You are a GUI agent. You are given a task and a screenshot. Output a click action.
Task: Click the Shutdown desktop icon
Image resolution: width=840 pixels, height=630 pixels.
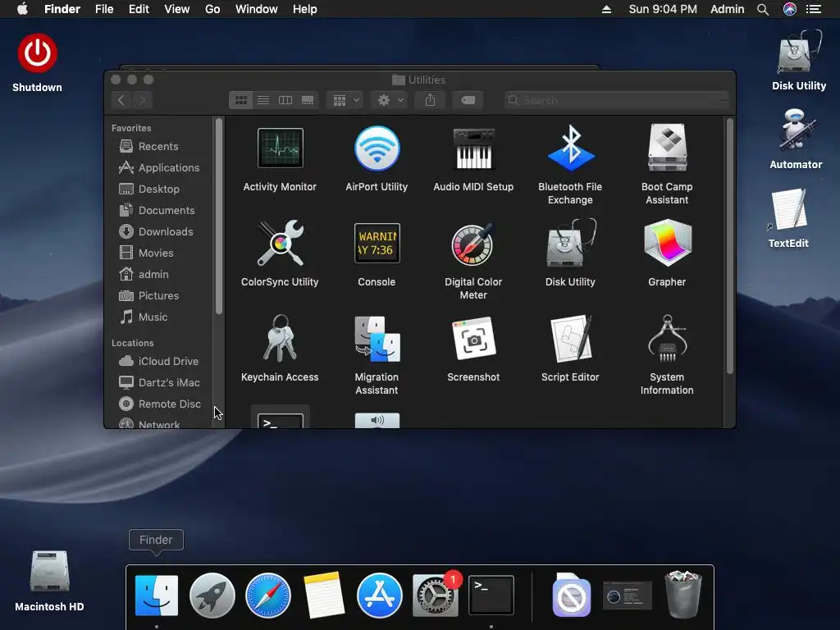37,53
